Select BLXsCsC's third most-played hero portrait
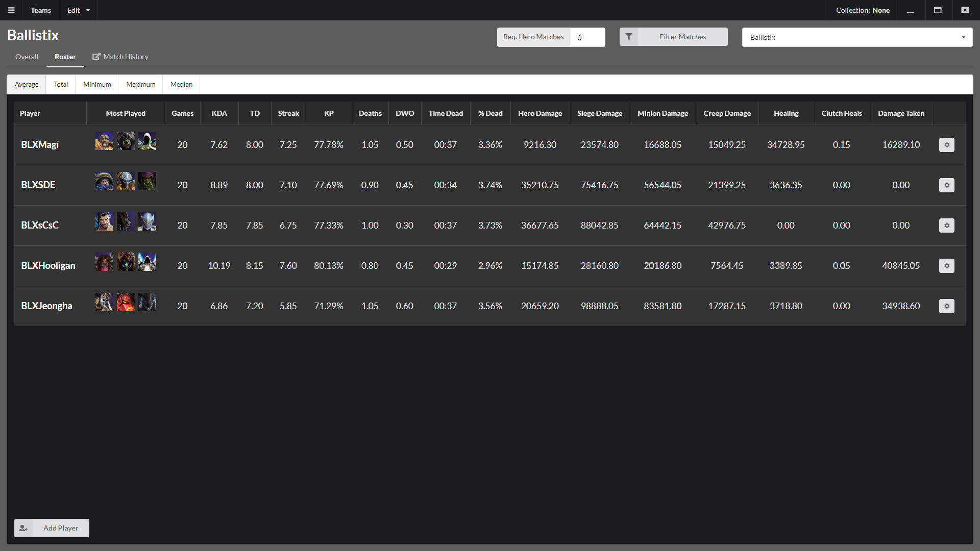 pyautogui.click(x=147, y=221)
